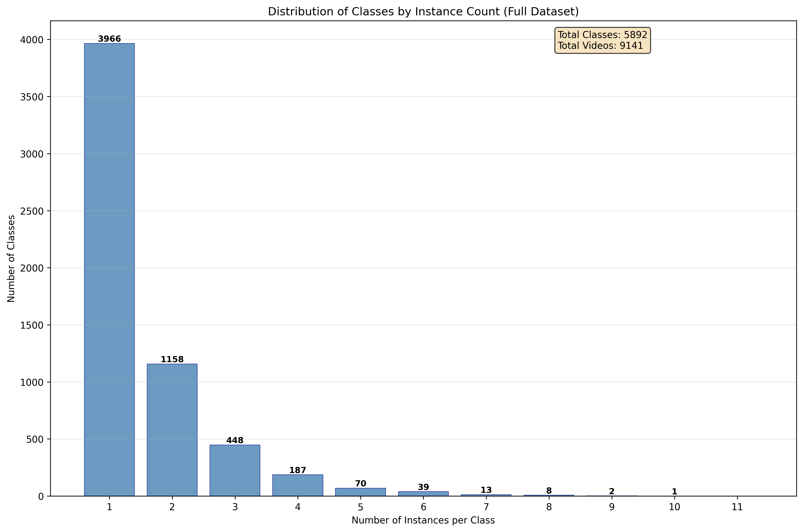Click the 1 x-axis tick label
This screenshot has height=532, width=803.
tap(109, 507)
